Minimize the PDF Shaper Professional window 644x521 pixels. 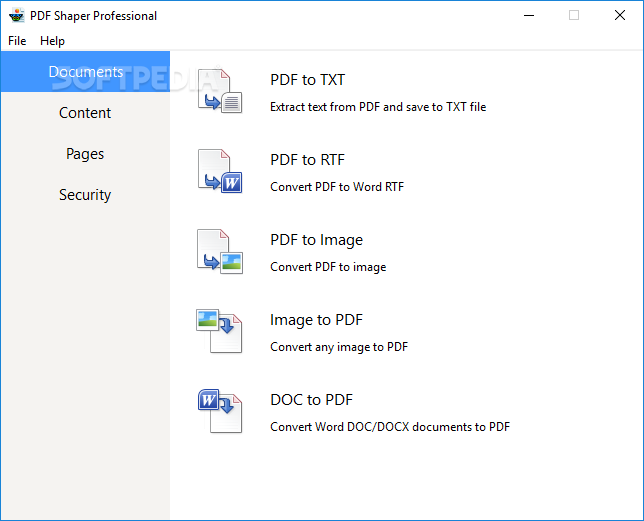pos(529,16)
